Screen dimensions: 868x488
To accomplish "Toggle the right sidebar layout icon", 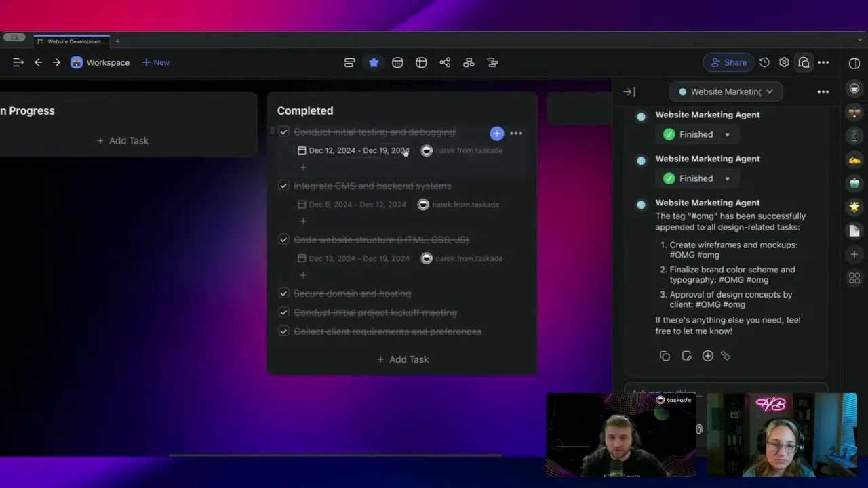I will pyautogui.click(x=854, y=63).
